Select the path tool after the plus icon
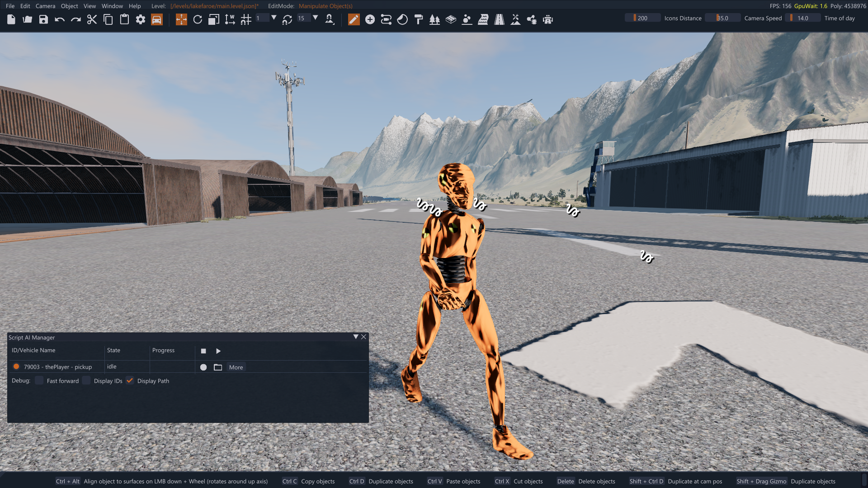 pos(386,19)
